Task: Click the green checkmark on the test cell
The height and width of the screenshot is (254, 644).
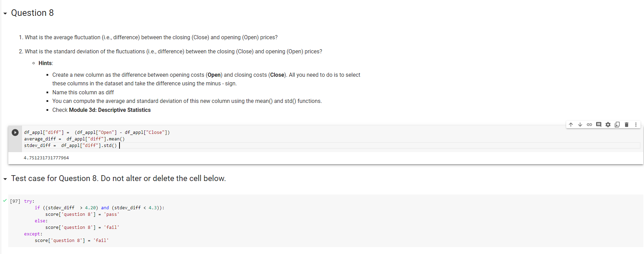Action: pyautogui.click(x=4, y=201)
